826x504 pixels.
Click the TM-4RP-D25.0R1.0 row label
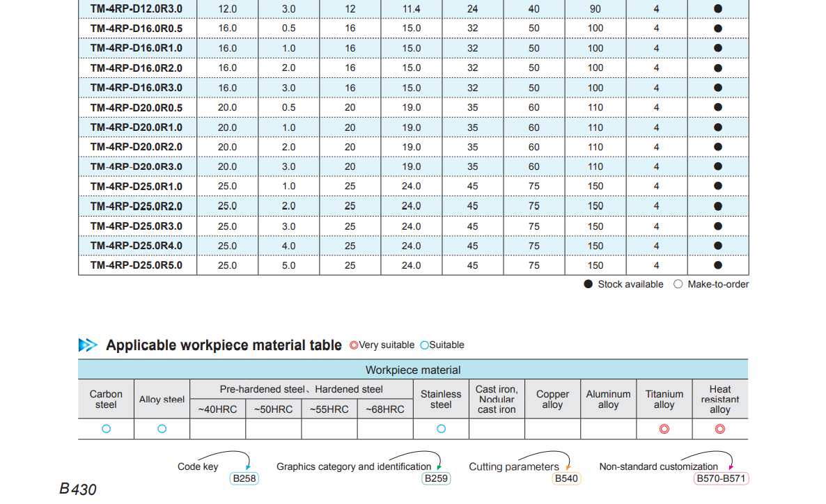pos(137,187)
